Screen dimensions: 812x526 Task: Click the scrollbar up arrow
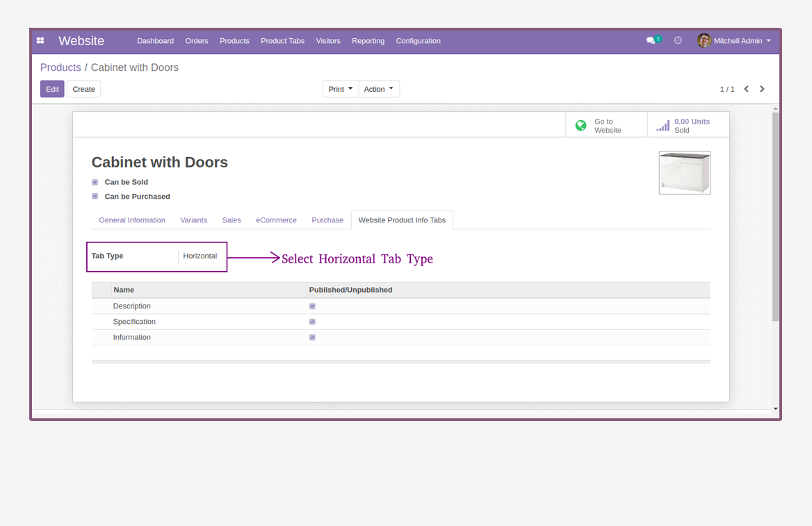point(775,108)
